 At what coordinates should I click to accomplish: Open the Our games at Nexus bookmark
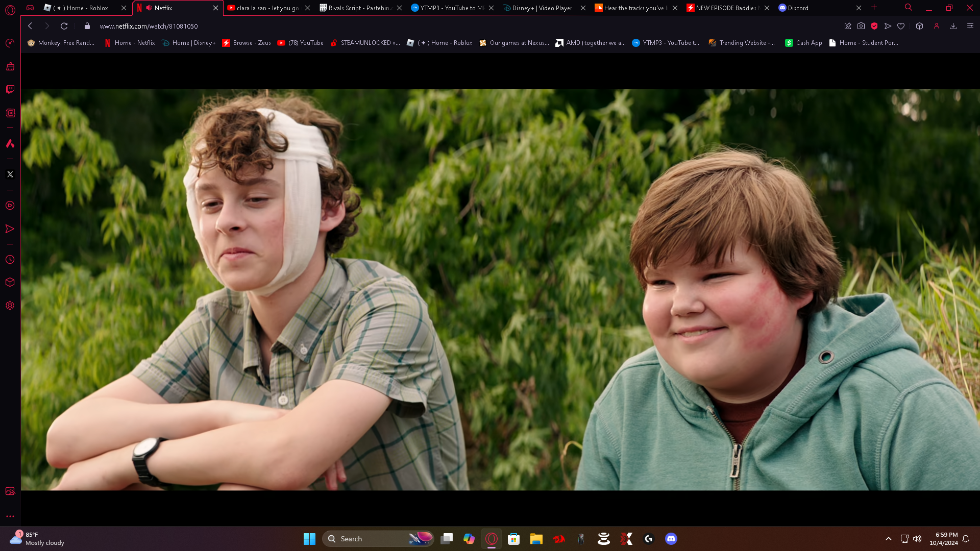(514, 43)
